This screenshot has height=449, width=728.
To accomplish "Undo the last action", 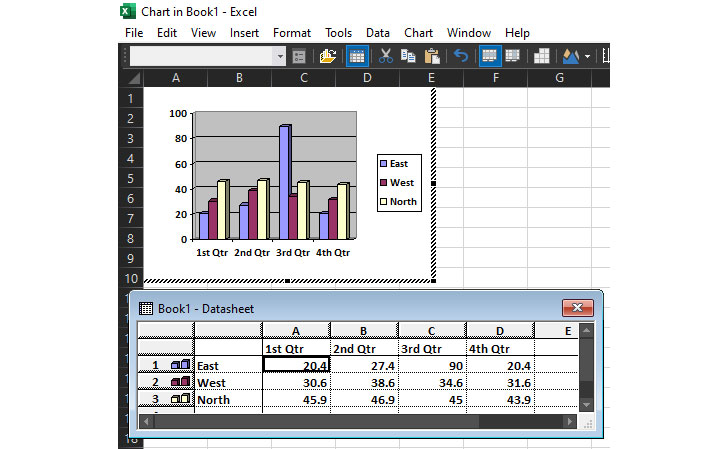I will (x=461, y=57).
